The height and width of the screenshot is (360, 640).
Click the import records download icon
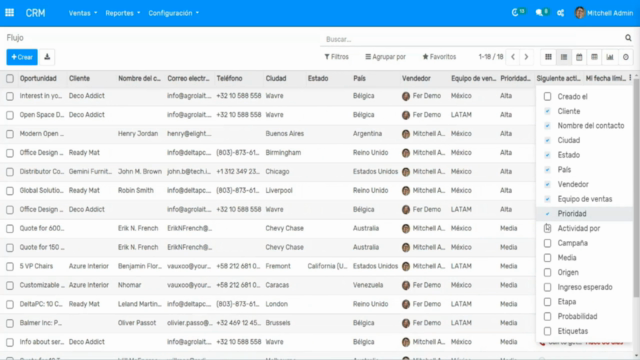click(47, 57)
